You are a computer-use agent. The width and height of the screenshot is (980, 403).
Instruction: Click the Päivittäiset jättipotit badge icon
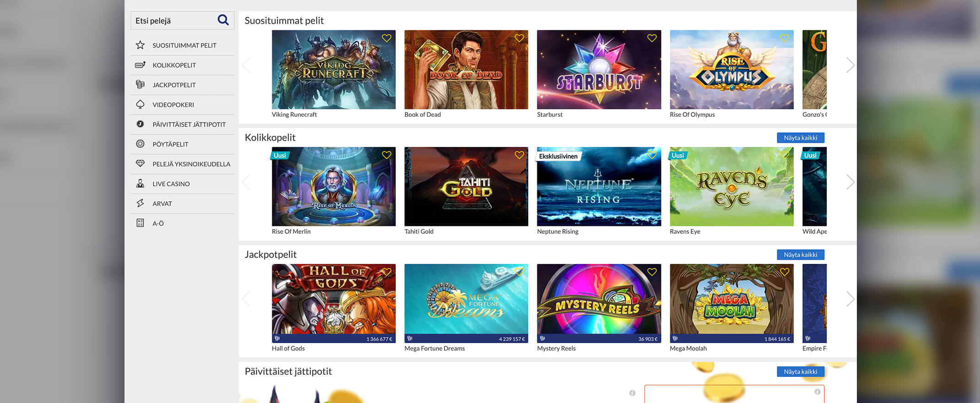140,124
